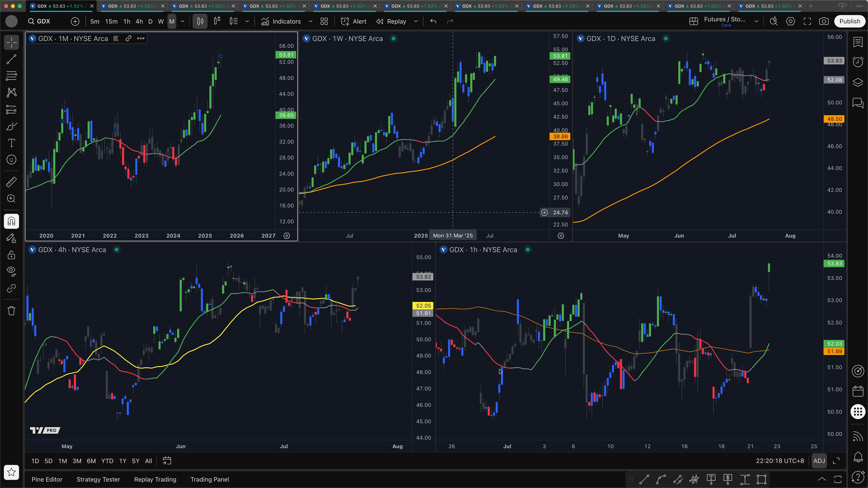Remove drawings with the trash icon
Screen dimensions: 868x488
coord(12,310)
